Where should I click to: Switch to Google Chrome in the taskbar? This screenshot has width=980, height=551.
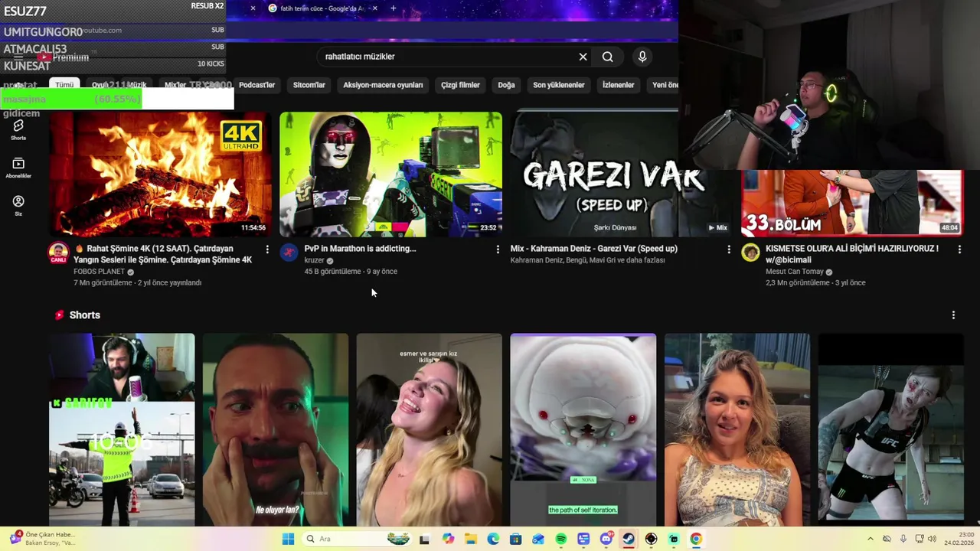click(695, 539)
